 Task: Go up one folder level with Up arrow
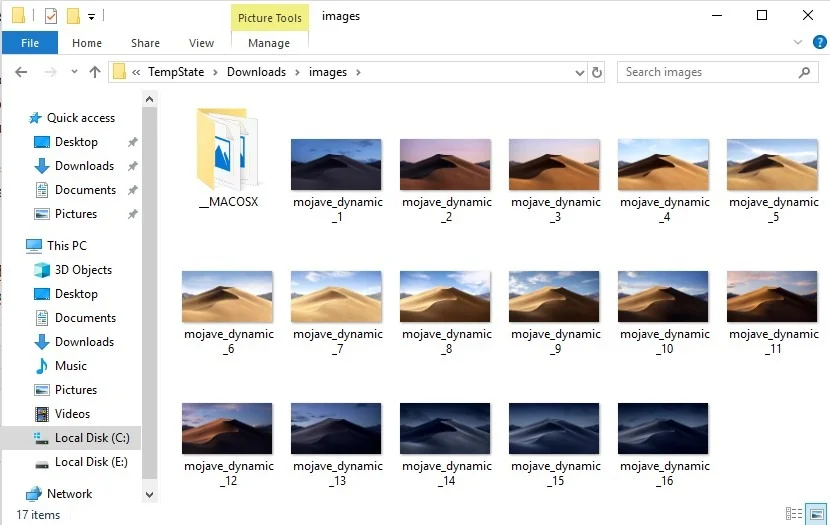pyautogui.click(x=95, y=72)
